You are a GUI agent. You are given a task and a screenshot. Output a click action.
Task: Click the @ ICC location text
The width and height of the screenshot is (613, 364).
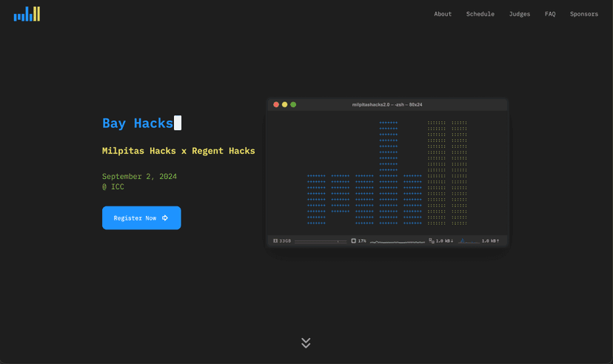pyautogui.click(x=113, y=186)
